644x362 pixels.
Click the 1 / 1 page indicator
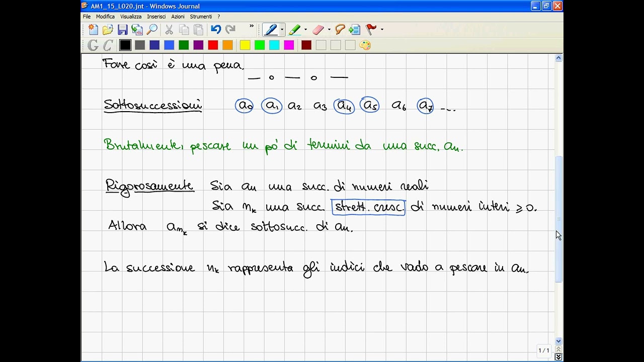pos(544,350)
